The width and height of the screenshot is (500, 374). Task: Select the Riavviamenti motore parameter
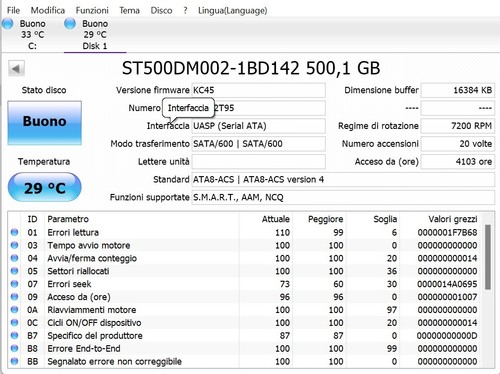click(92, 310)
